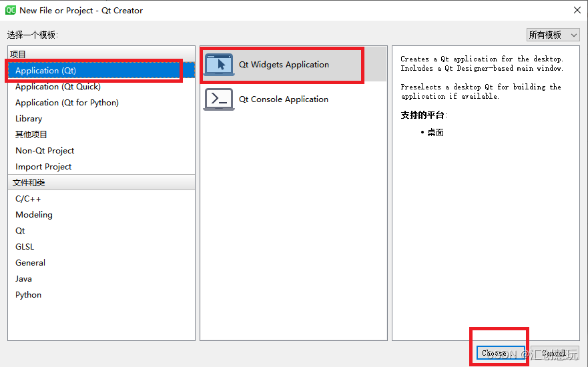Click the 支持的平台 heading in description
Screen dimensions: 588x367
424,115
